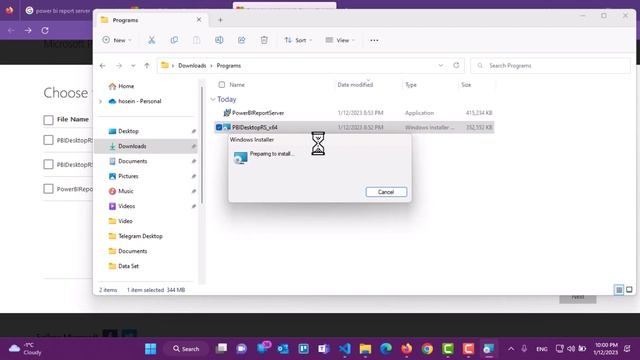This screenshot has width=640, height=360.
Task: Switch to large thumbnails view icon
Action: [x=629, y=290]
